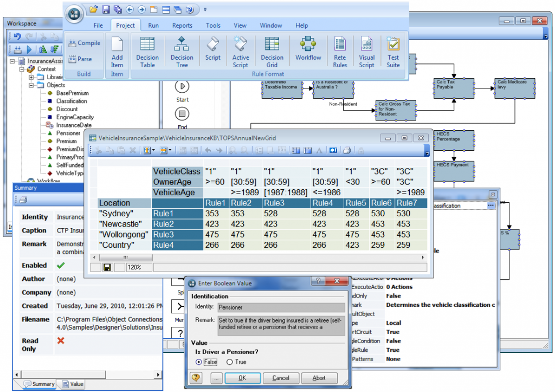Click Undo in the Workspace toolbar
The height and width of the screenshot is (392, 555).
coord(18,36)
